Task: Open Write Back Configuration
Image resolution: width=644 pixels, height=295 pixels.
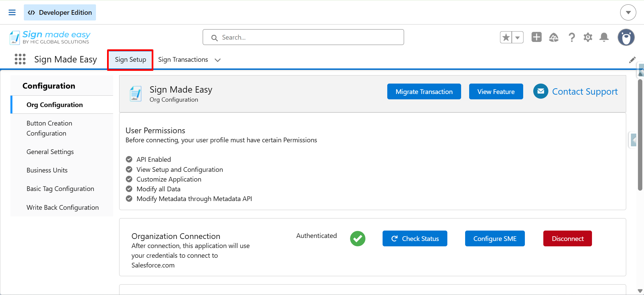Action: tap(62, 207)
